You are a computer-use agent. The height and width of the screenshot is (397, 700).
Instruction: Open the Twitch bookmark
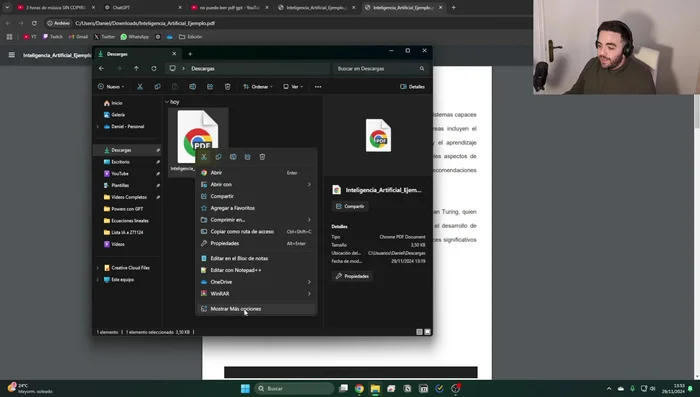click(52, 37)
